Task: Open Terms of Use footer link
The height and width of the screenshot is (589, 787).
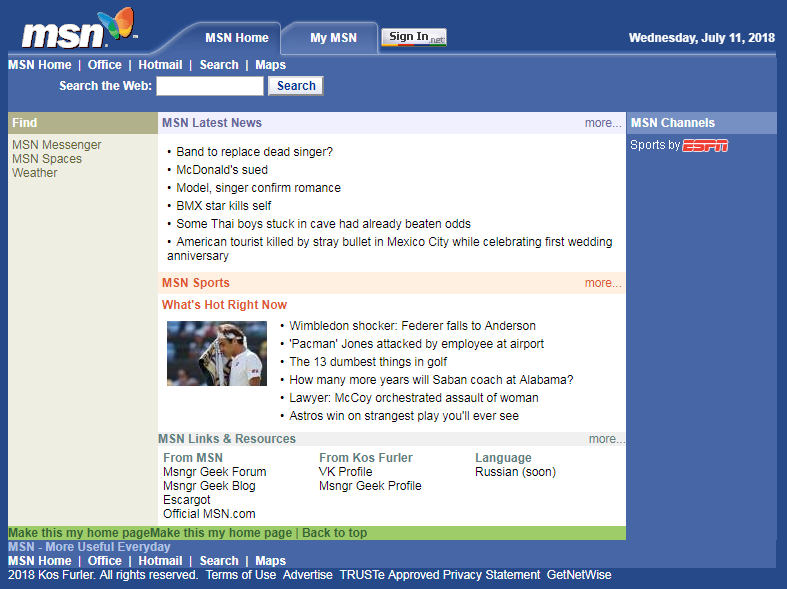Action: coord(241,575)
